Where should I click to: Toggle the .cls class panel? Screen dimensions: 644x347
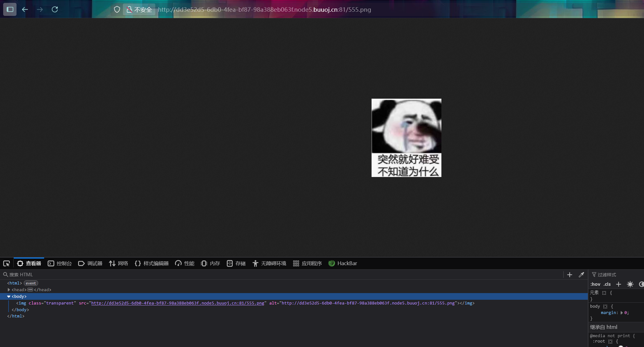607,284
